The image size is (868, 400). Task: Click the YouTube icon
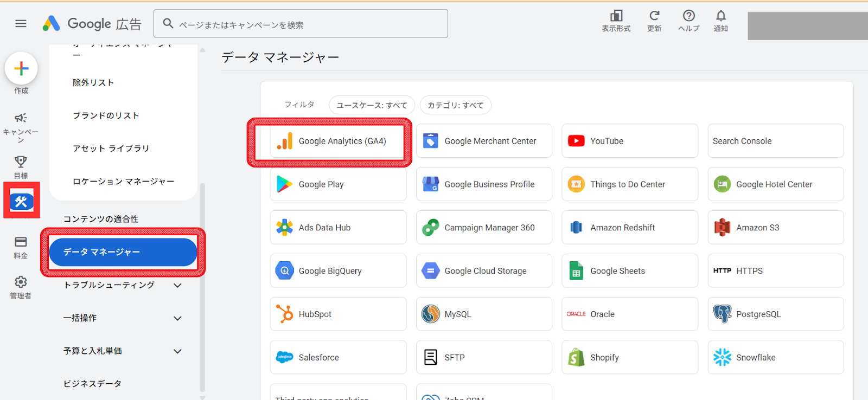pos(576,141)
